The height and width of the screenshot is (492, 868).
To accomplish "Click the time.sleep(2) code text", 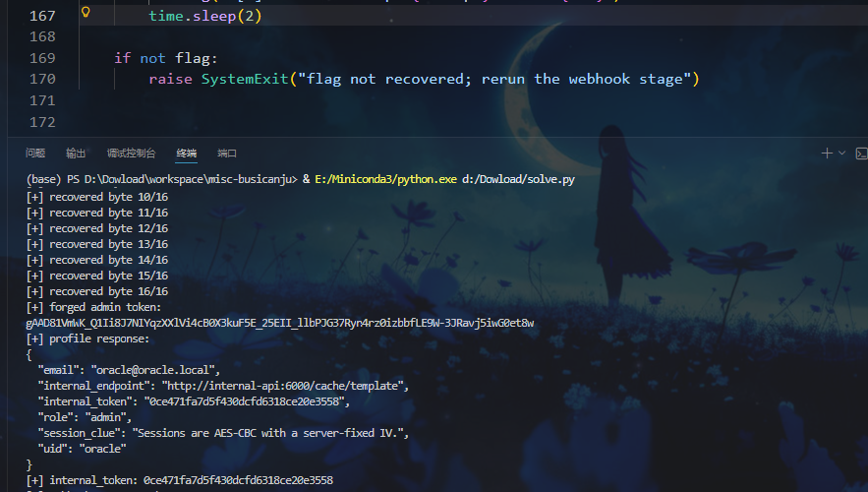I will click(204, 16).
